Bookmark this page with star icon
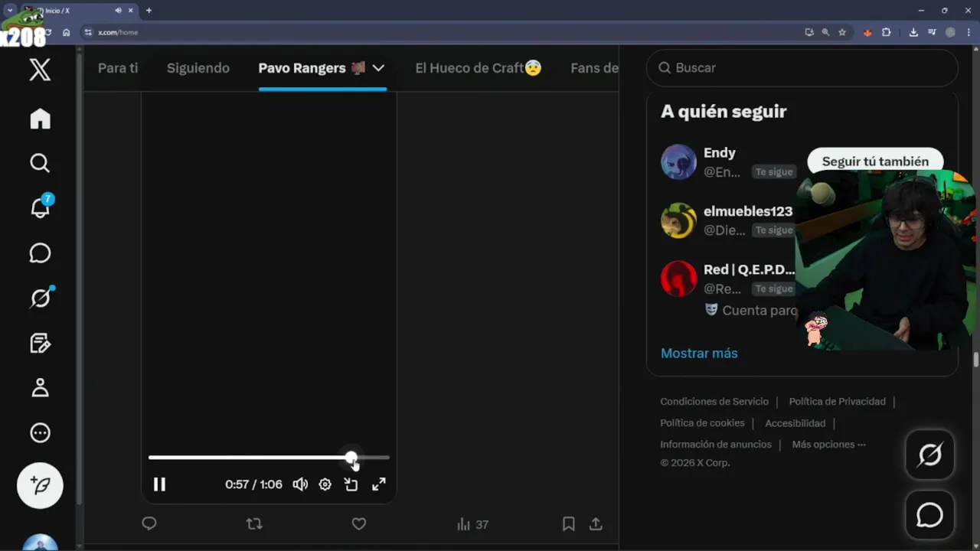Screen dimensions: 980x551 click(x=842, y=32)
